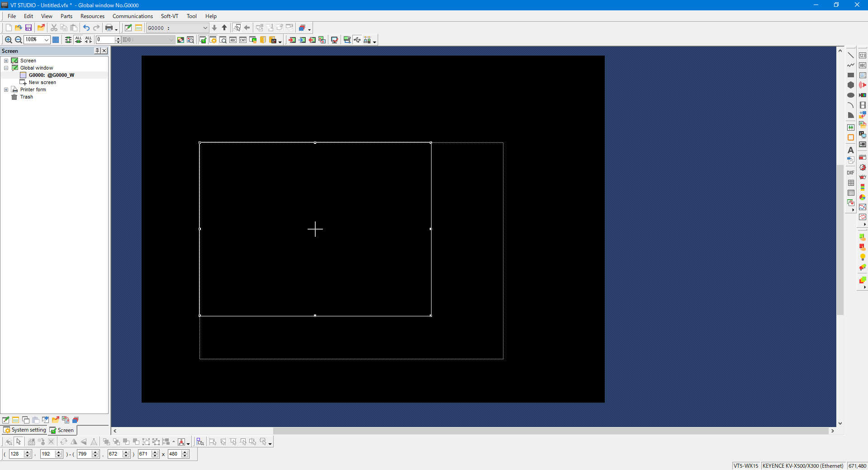Image resolution: width=868 pixels, height=470 pixels.
Task: Select the numeric display 123 part icon
Action: click(862, 55)
